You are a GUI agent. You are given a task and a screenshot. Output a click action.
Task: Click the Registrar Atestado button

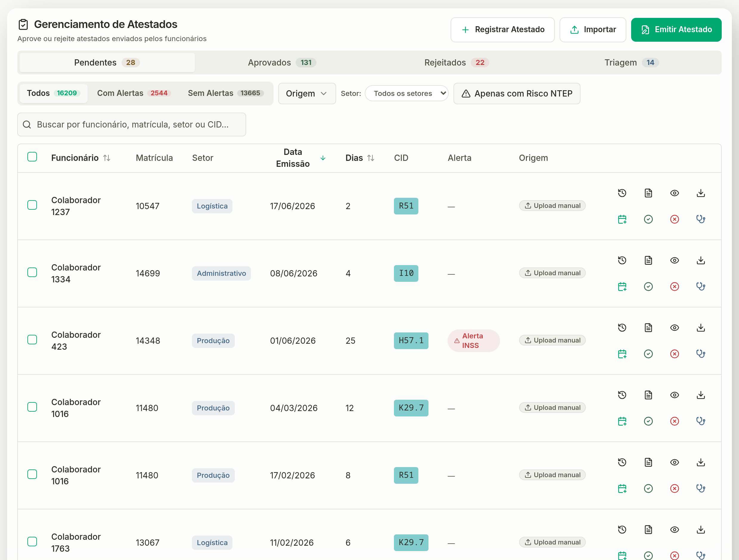coord(502,30)
